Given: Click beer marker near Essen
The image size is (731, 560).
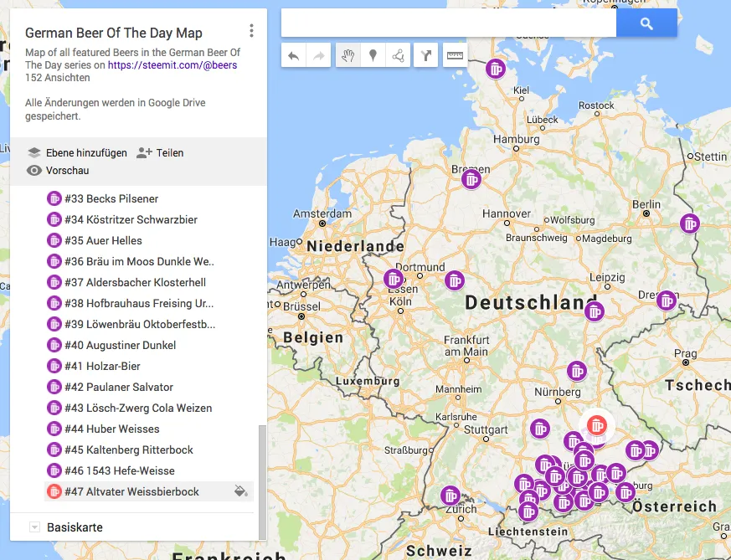Looking at the screenshot, I should pyautogui.click(x=394, y=279).
